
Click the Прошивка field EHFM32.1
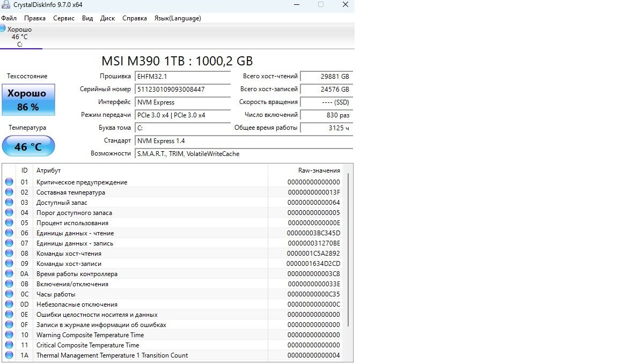pos(182,77)
